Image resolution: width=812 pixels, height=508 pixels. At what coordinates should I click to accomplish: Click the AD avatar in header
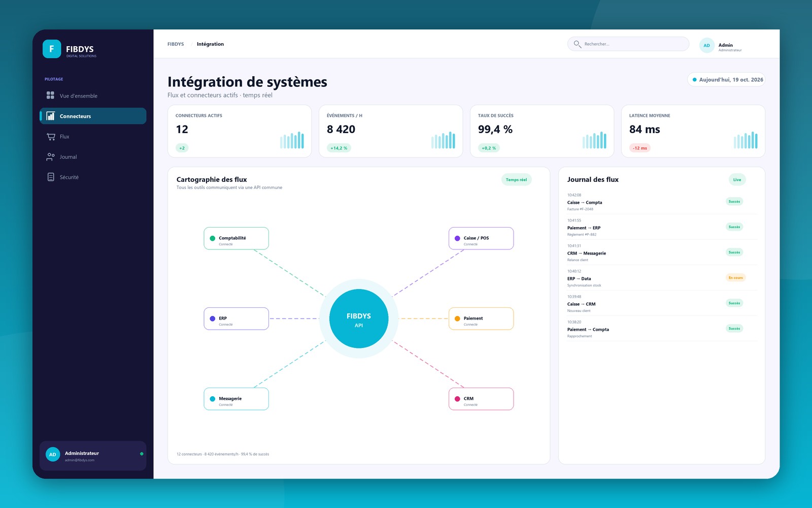point(706,45)
